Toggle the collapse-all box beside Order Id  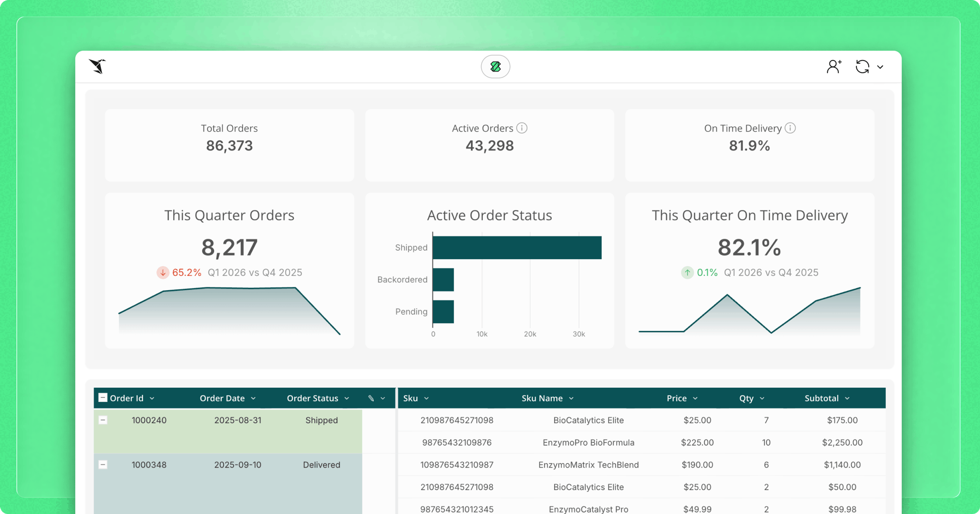[x=103, y=398]
